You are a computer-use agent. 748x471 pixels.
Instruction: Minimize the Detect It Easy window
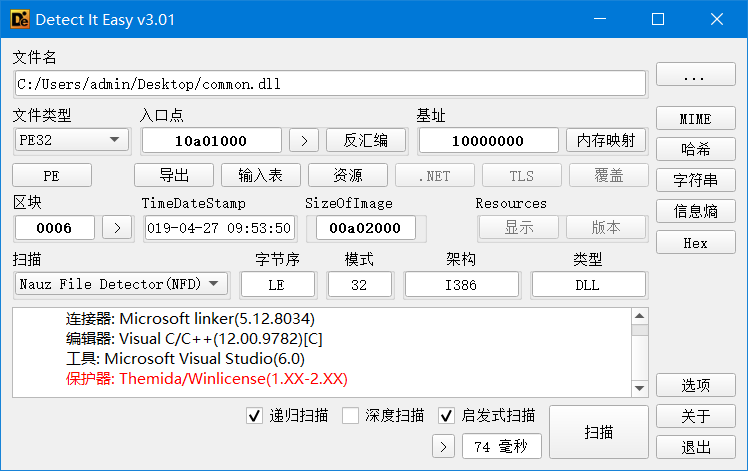click(x=600, y=19)
